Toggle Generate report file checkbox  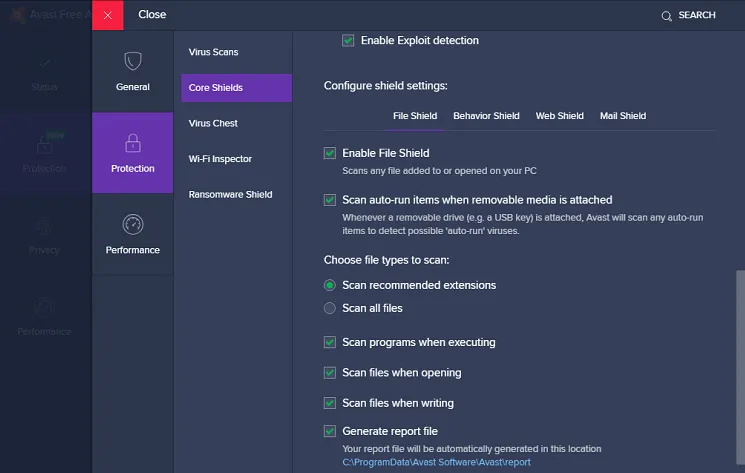(330, 431)
